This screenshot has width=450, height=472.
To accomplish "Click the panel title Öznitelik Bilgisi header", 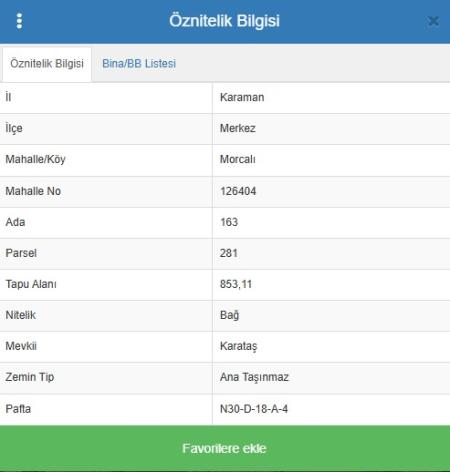I will (x=224, y=21).
